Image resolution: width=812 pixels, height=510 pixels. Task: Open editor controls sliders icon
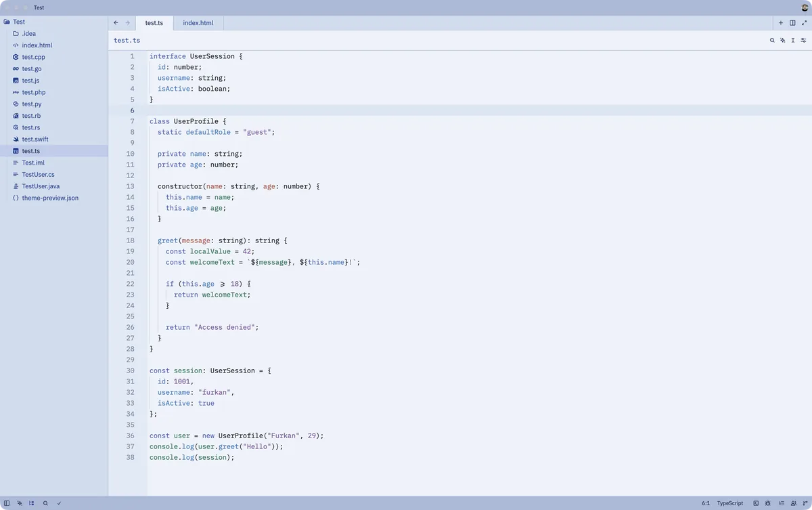pos(804,40)
